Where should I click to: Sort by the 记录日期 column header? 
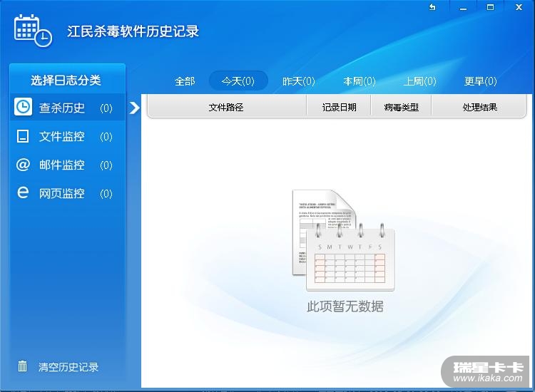tap(339, 107)
